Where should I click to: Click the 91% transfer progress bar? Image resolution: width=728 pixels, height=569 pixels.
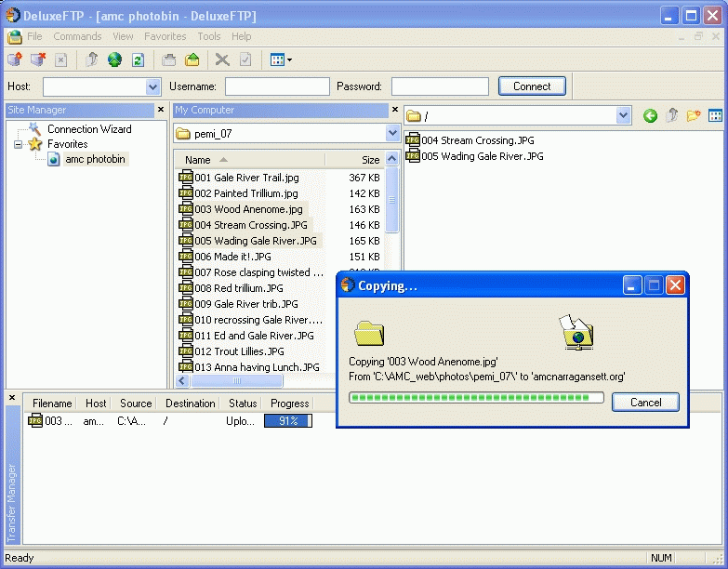coord(288,421)
